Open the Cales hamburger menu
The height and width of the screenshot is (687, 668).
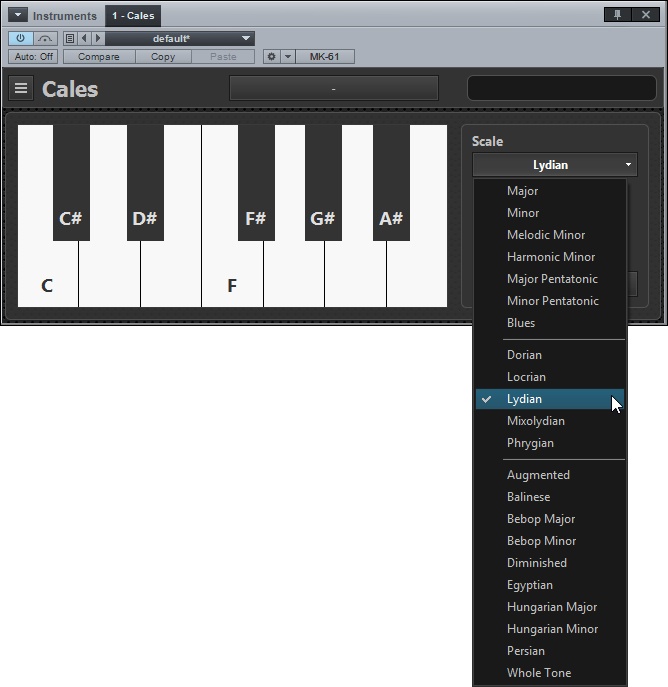click(x=21, y=88)
